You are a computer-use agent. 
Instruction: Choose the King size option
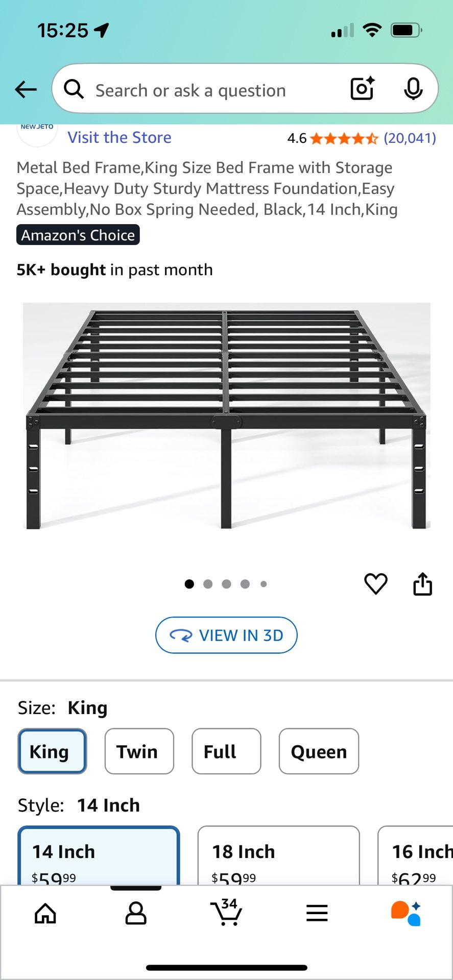(52, 751)
